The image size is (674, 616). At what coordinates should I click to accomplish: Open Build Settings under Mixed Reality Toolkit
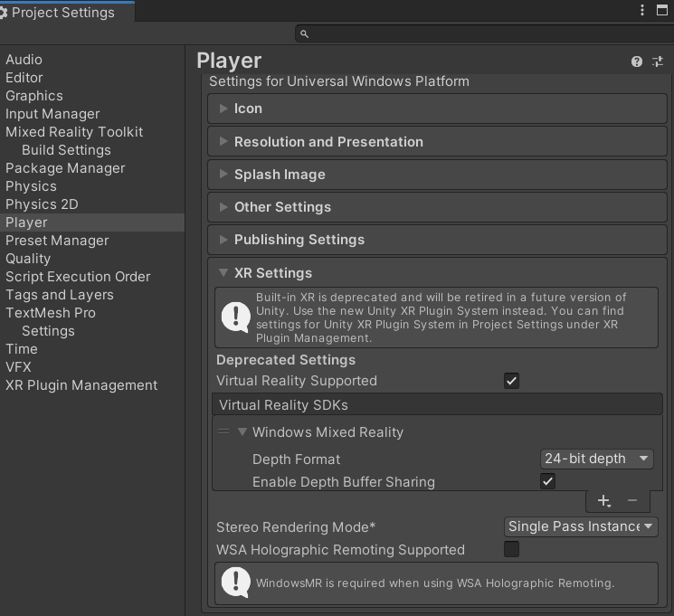pyautogui.click(x=66, y=150)
